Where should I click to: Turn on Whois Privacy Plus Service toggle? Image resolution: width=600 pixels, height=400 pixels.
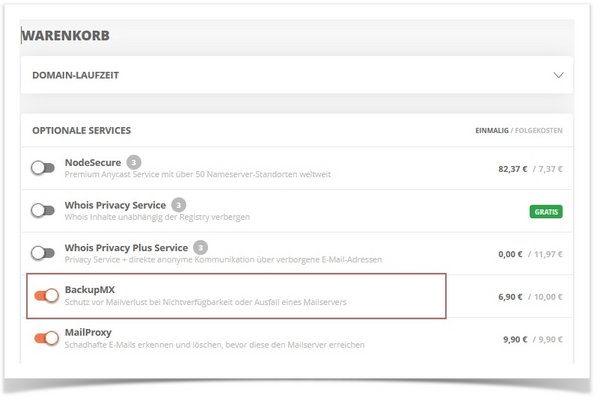43,253
